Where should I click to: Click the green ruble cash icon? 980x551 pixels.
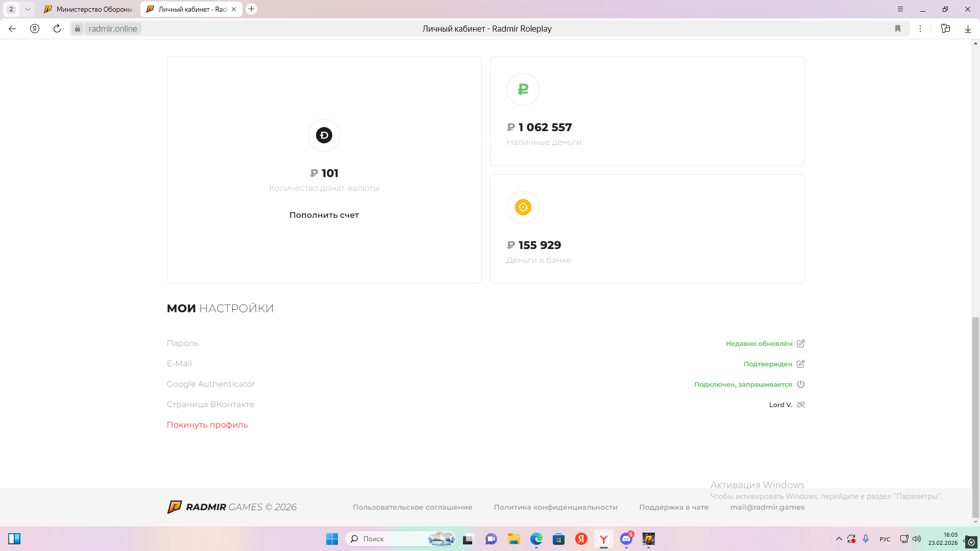tap(523, 89)
